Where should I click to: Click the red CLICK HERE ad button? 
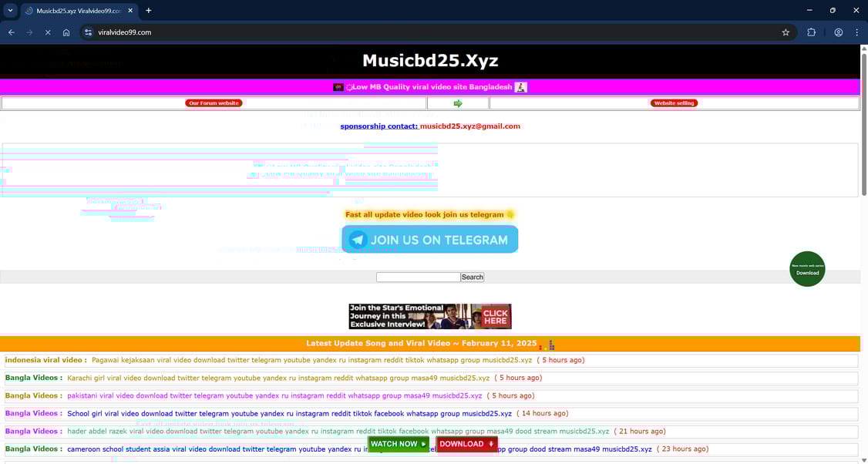496,317
